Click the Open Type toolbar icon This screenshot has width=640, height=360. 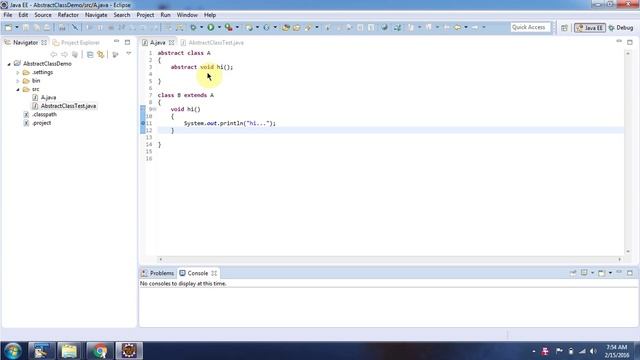[286, 27]
